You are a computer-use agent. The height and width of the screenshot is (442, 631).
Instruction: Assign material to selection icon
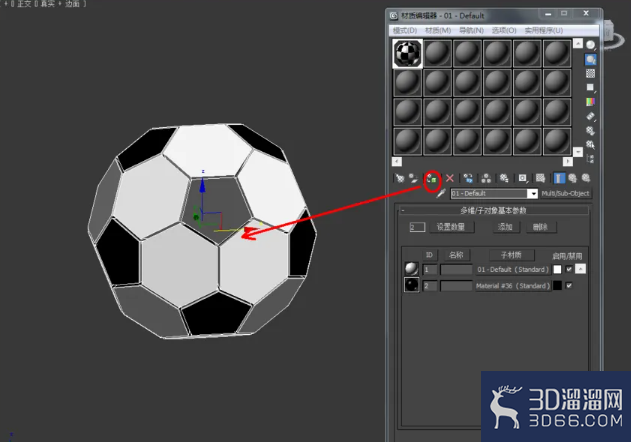pos(432,178)
